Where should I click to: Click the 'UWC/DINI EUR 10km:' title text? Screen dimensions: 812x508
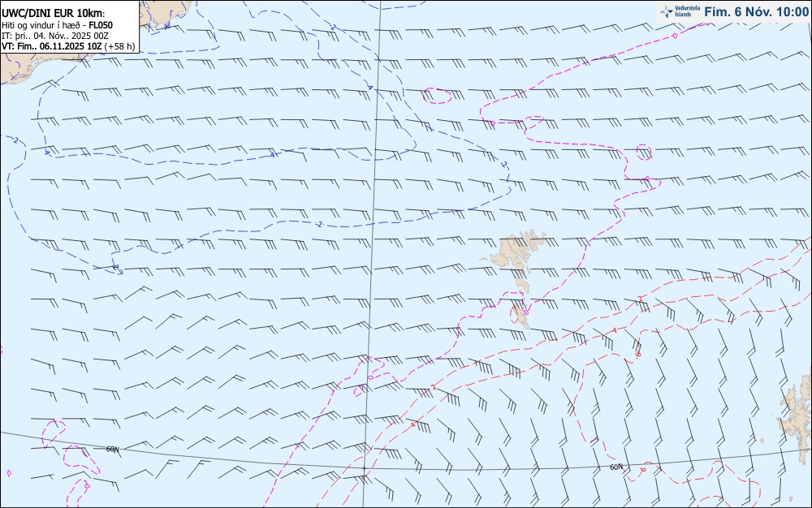coord(53,14)
